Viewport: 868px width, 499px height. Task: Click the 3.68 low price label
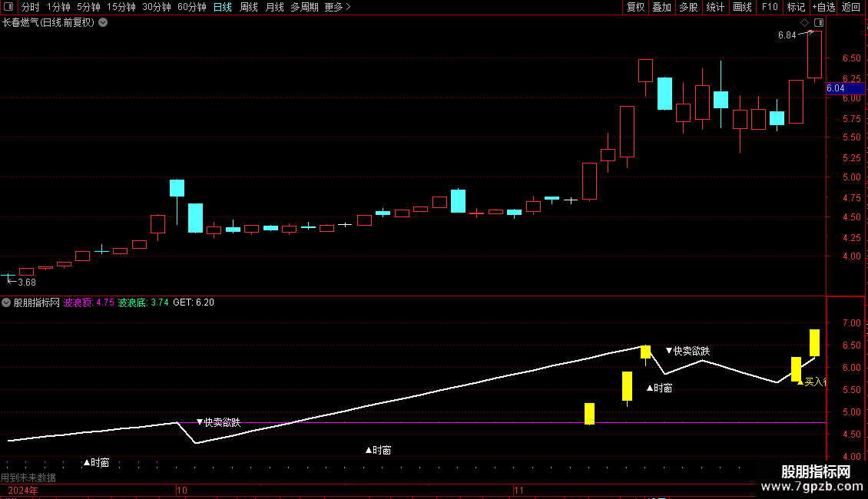(27, 283)
